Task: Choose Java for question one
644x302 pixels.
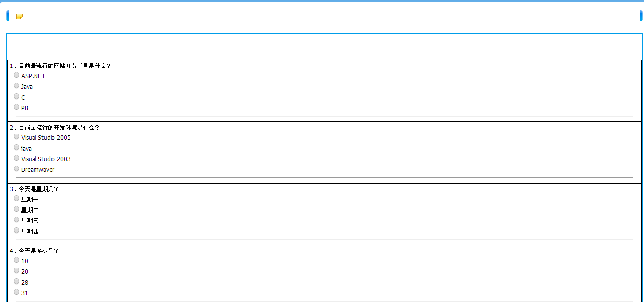Action: point(17,85)
